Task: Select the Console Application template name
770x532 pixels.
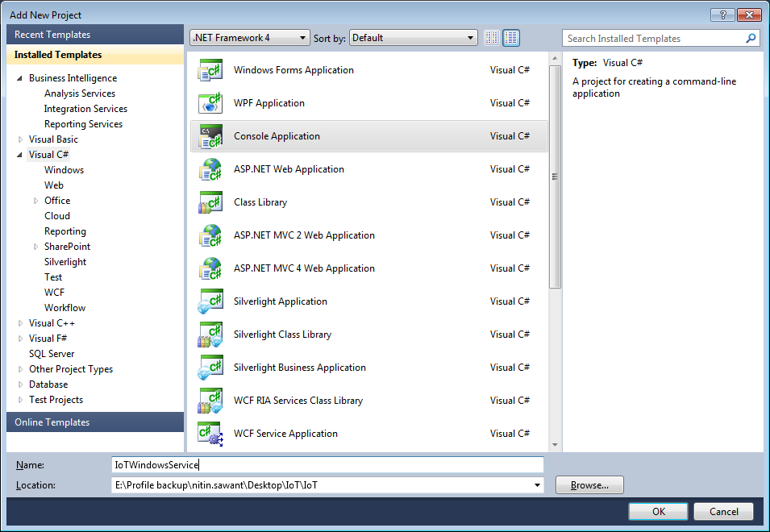Action: click(277, 136)
